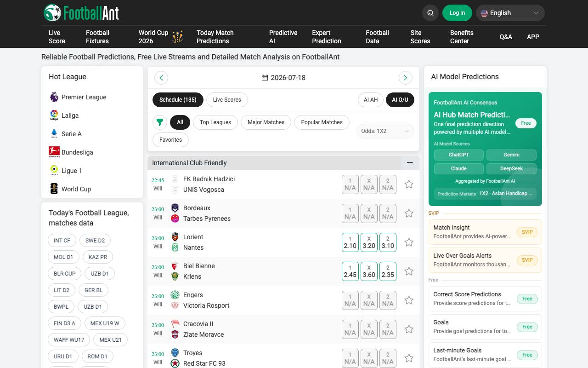Open Football Data menu
The height and width of the screenshot is (368, 588).
coord(377,37)
